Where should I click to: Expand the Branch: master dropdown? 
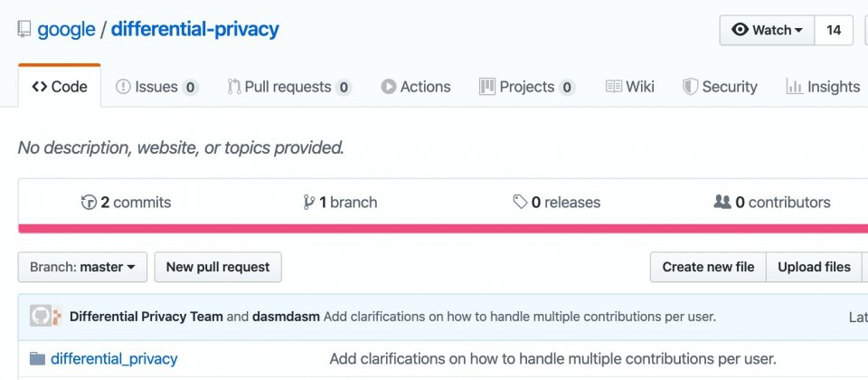[x=82, y=267]
